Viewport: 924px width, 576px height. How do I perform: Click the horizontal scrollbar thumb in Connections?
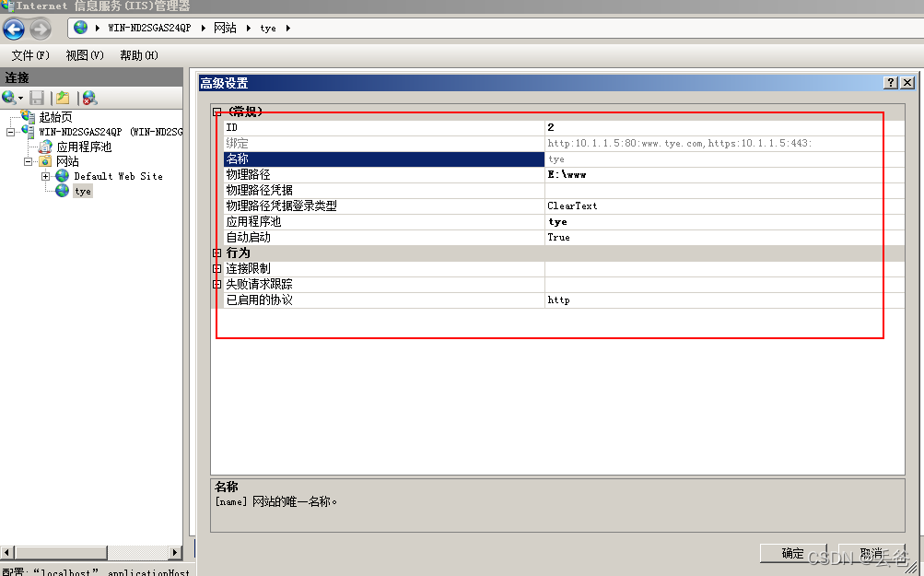point(62,552)
